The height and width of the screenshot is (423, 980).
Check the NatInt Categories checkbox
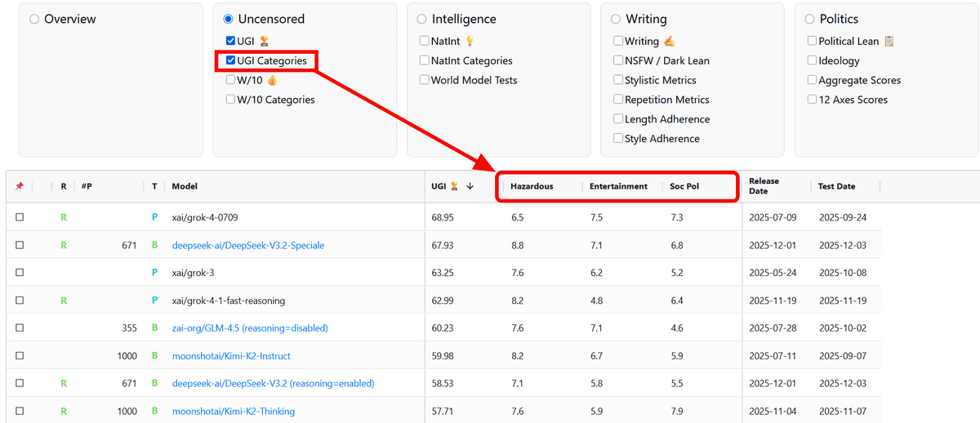coord(425,60)
